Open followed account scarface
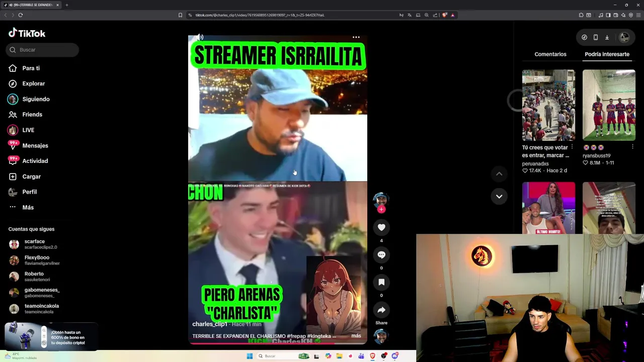Viewport: 644px width, 362px height. (34, 244)
